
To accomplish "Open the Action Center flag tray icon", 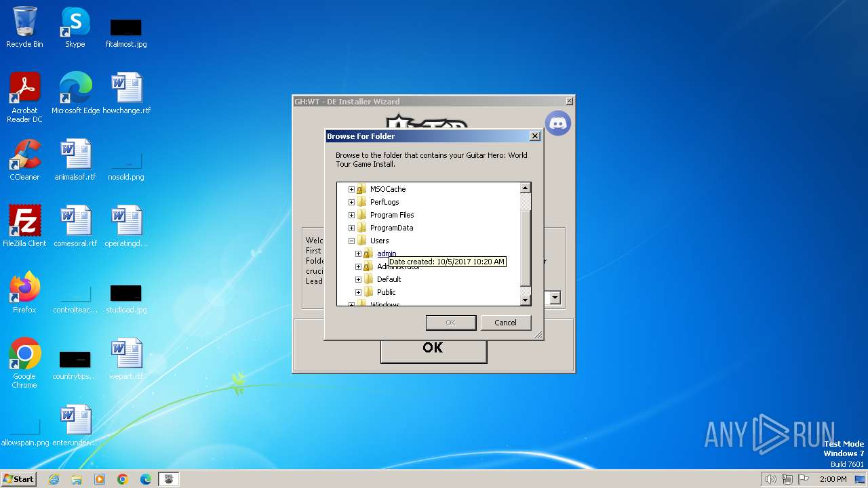I will (803, 479).
